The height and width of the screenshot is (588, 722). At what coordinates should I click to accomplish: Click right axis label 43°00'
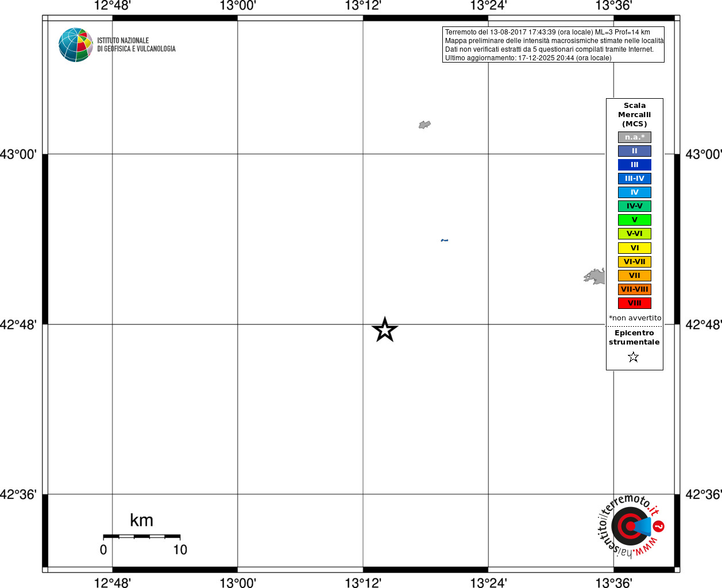pyautogui.click(x=704, y=154)
